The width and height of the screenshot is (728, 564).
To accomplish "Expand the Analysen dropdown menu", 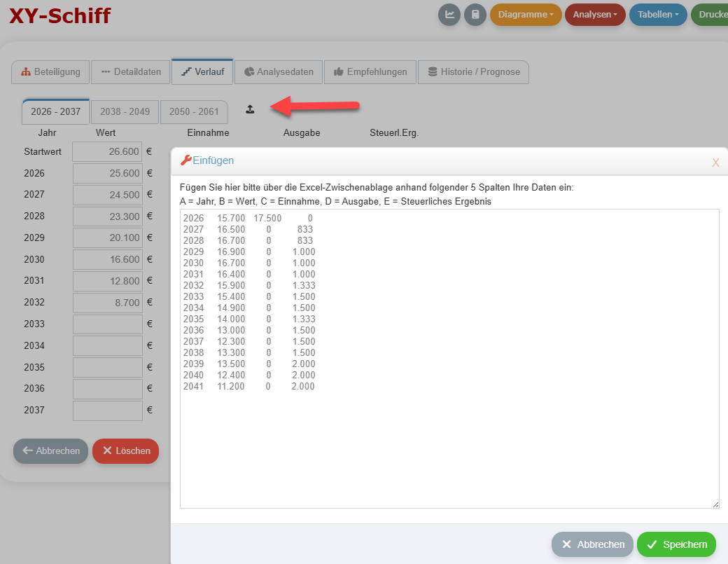I will 595,15.
